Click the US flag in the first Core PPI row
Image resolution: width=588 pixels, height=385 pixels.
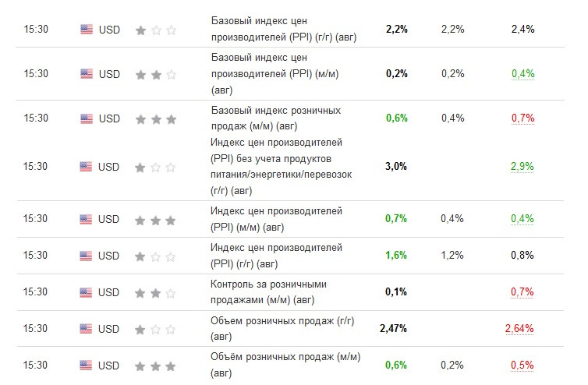tap(87, 30)
